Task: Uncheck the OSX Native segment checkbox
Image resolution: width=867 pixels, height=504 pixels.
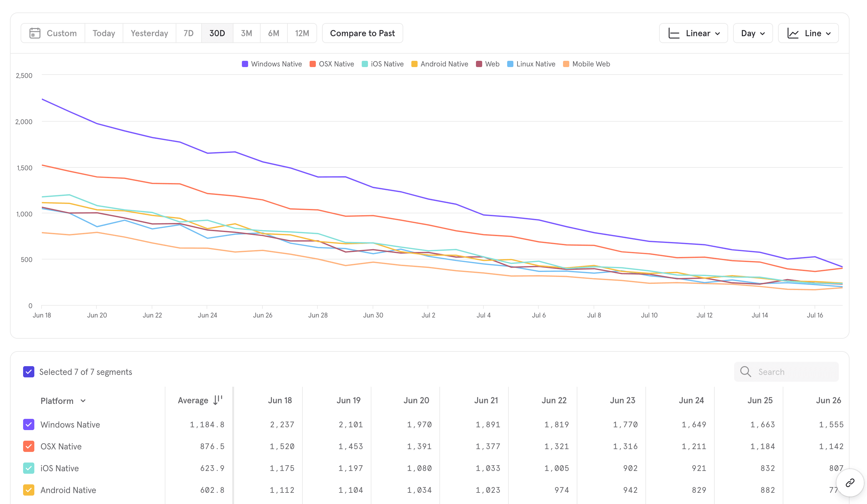Action: click(x=28, y=446)
